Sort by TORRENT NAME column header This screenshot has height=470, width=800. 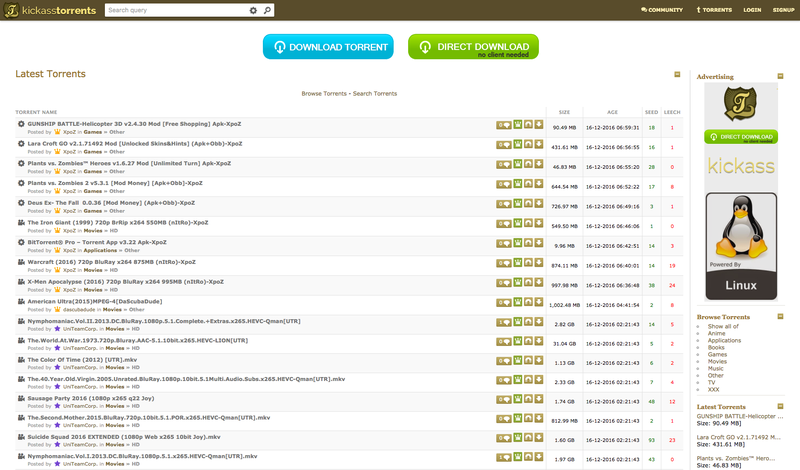pos(36,112)
